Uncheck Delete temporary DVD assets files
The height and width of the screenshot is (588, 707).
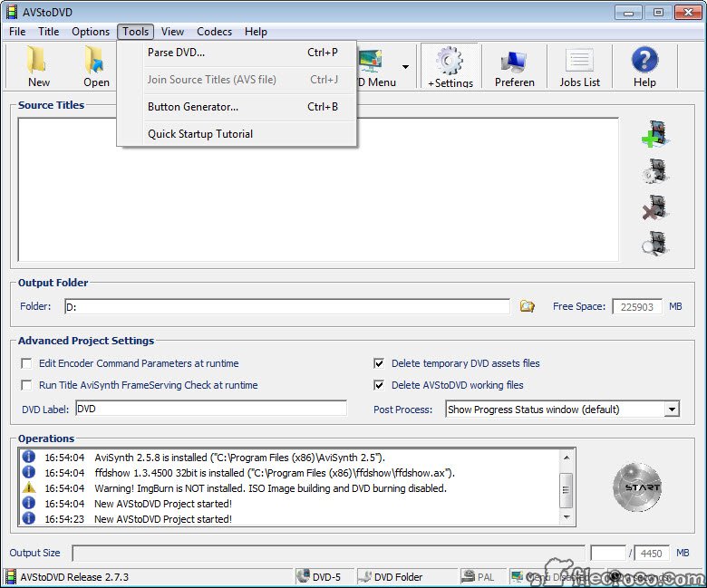click(x=379, y=363)
